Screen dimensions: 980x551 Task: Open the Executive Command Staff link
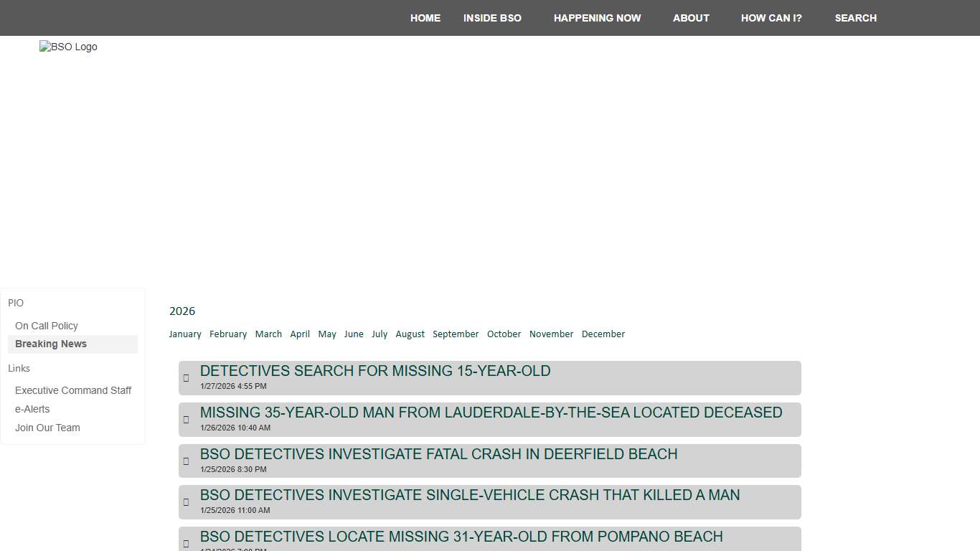click(x=73, y=391)
